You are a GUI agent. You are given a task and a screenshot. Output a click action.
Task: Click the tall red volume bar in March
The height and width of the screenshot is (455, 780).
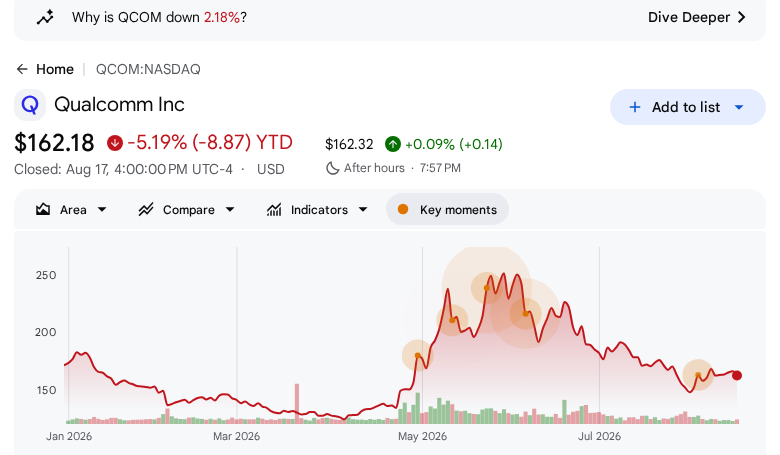(x=297, y=403)
